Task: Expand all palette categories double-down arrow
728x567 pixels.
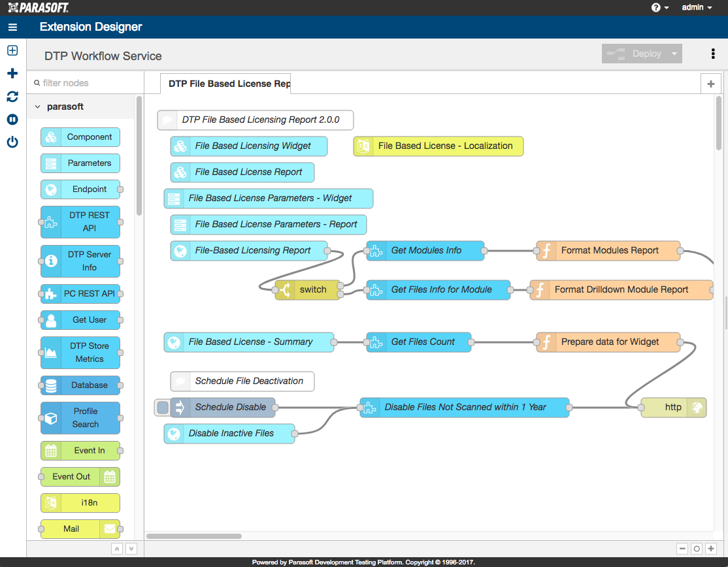Action: coord(131,549)
